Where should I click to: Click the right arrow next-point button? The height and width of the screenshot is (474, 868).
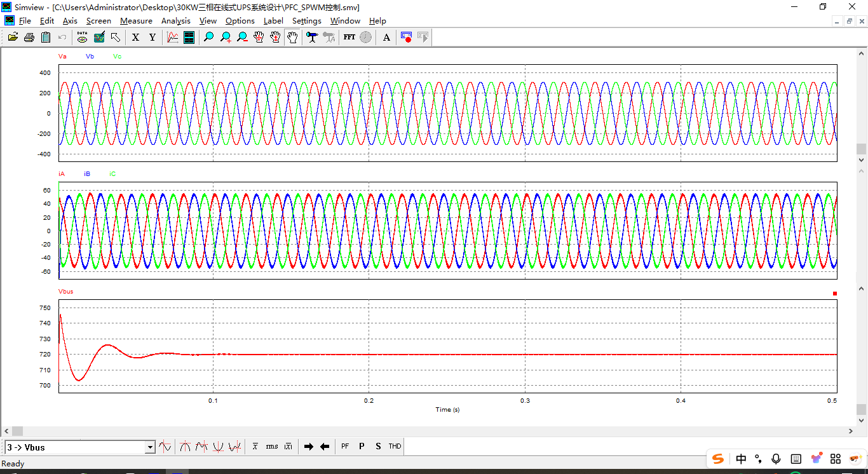tap(309, 447)
